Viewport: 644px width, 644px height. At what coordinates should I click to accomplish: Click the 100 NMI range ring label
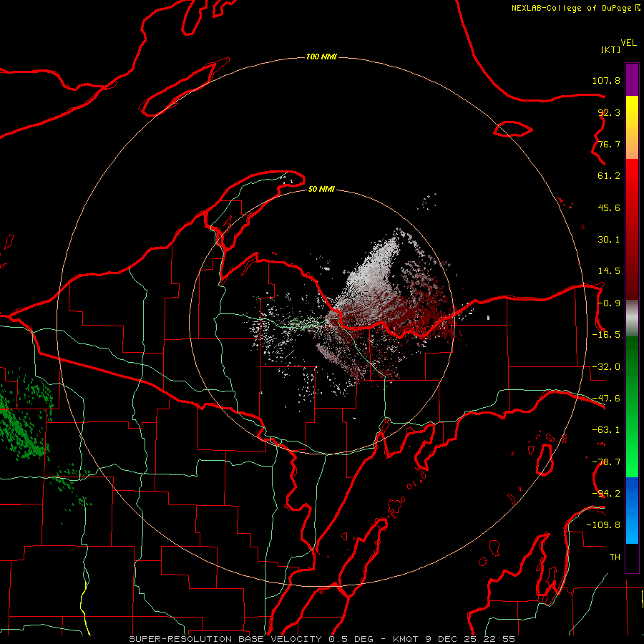point(321,57)
